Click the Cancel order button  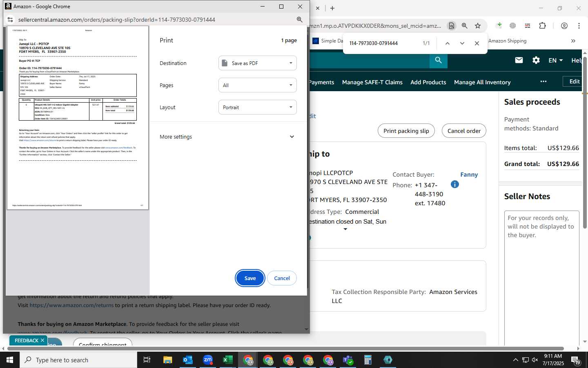click(464, 131)
